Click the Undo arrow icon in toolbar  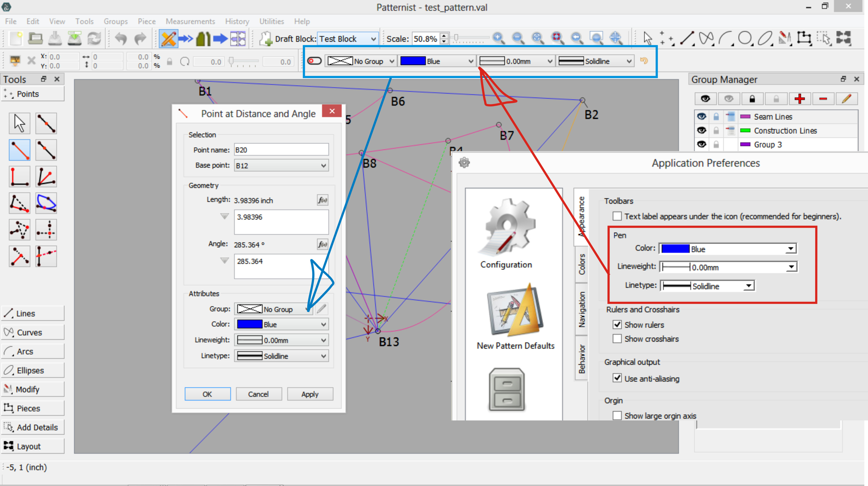click(x=121, y=38)
